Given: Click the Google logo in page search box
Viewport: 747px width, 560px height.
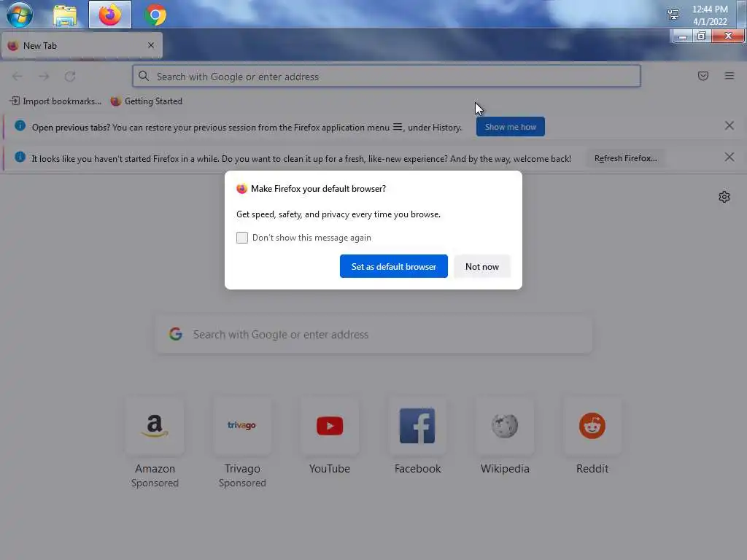Looking at the screenshot, I should pos(176,334).
